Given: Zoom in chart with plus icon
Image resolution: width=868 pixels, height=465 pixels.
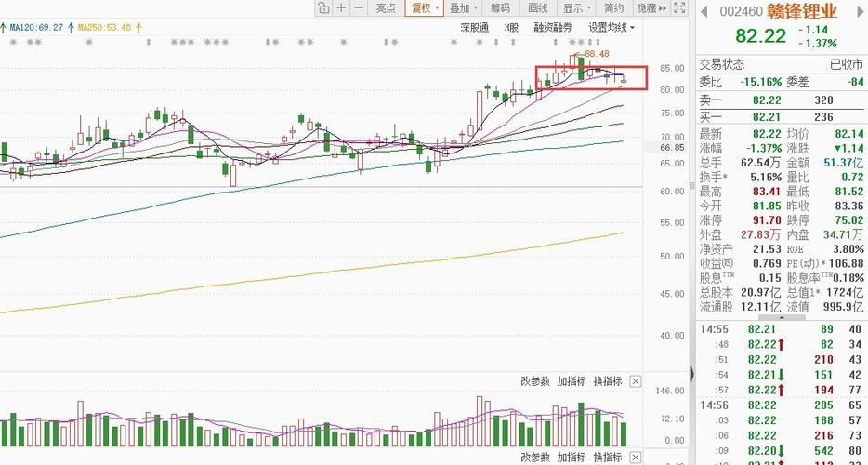Looking at the screenshot, I should coord(342,7).
